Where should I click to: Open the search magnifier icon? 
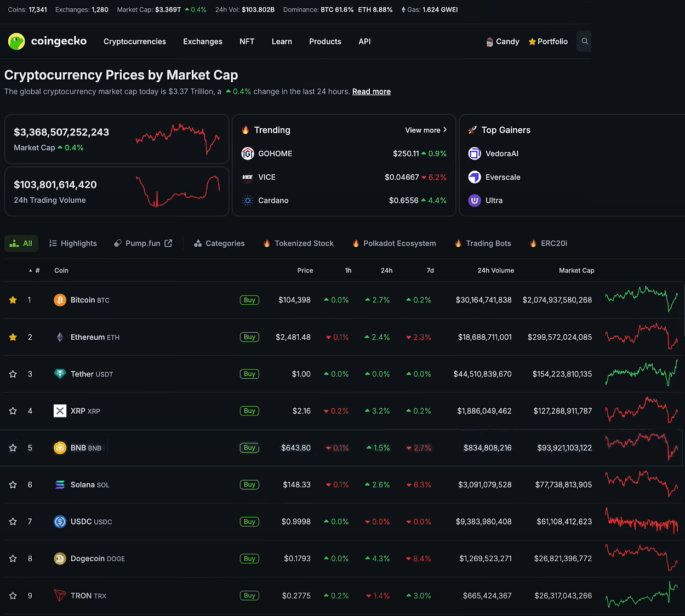[585, 42]
